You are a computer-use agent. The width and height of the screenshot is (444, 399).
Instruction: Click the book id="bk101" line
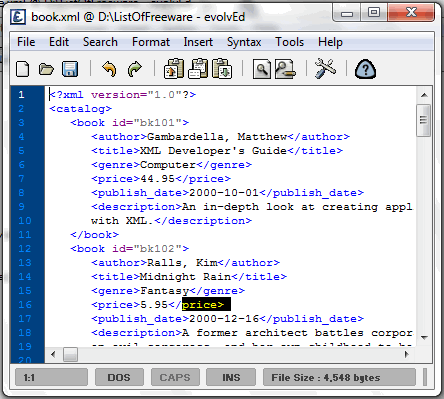coord(130,123)
